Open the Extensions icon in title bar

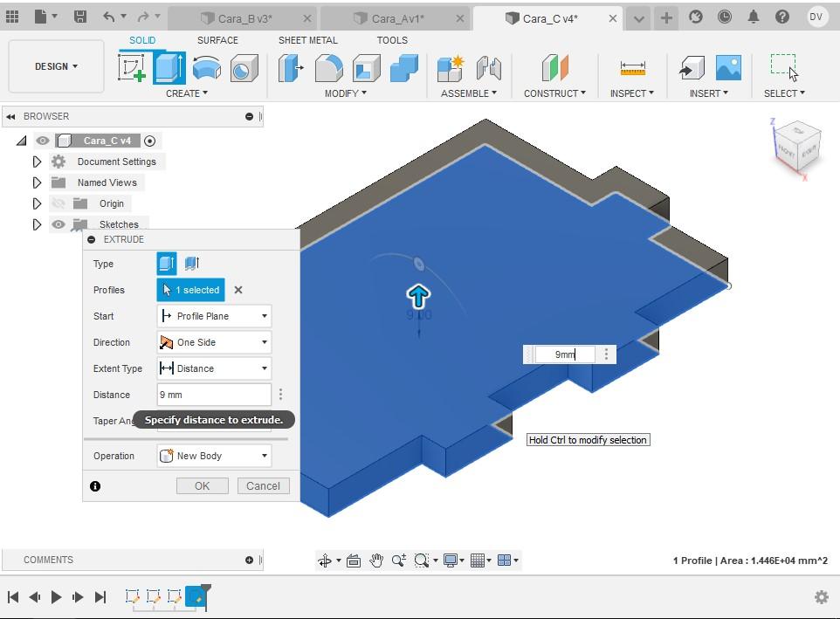pos(695,17)
